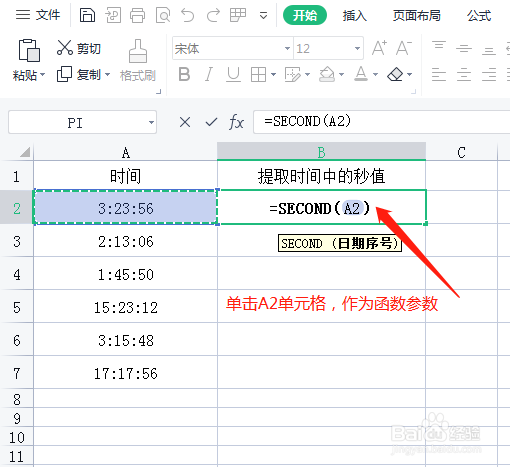This screenshot has width=510, height=467.
Task: Expand fill color dropdown arrow
Action: point(341,74)
